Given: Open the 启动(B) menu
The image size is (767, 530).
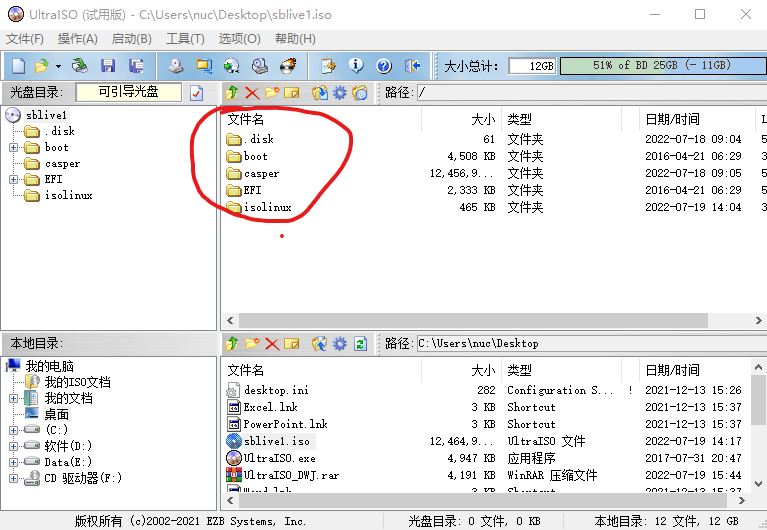Looking at the screenshot, I should (132, 39).
